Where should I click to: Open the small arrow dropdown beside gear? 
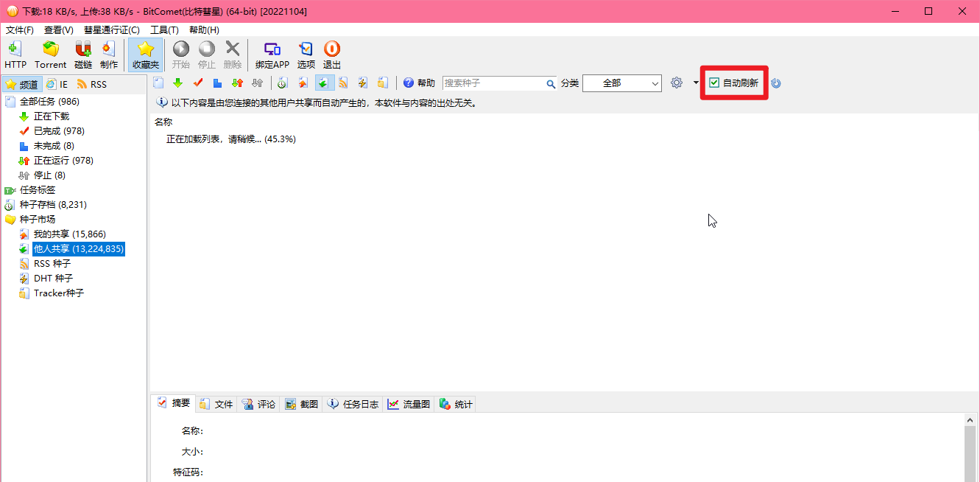(x=696, y=83)
